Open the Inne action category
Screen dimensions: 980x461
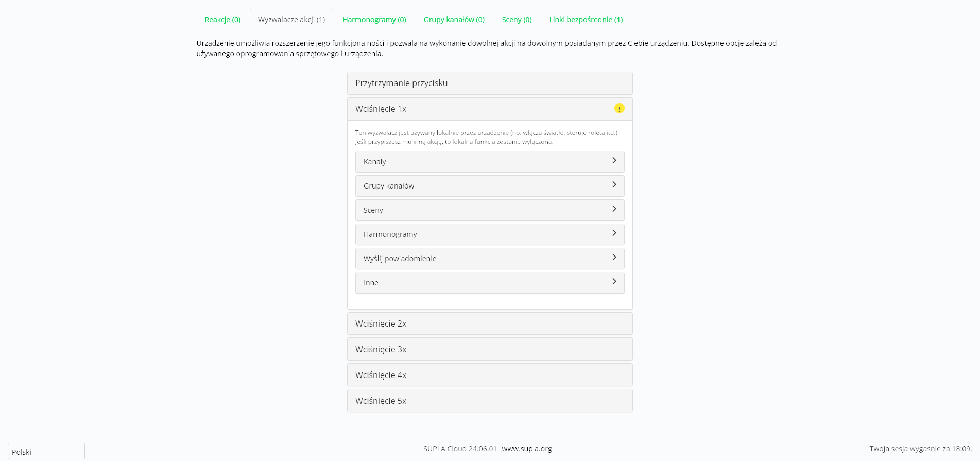pyautogui.click(x=490, y=283)
